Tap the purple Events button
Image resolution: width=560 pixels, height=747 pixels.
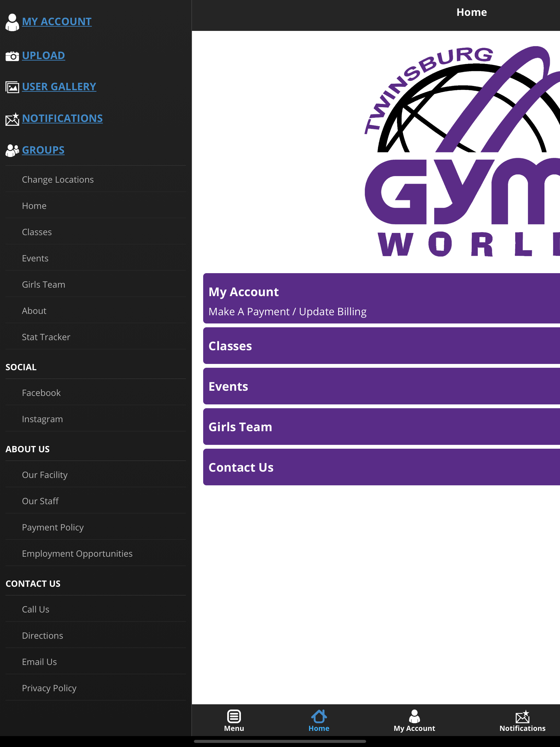coord(381,386)
